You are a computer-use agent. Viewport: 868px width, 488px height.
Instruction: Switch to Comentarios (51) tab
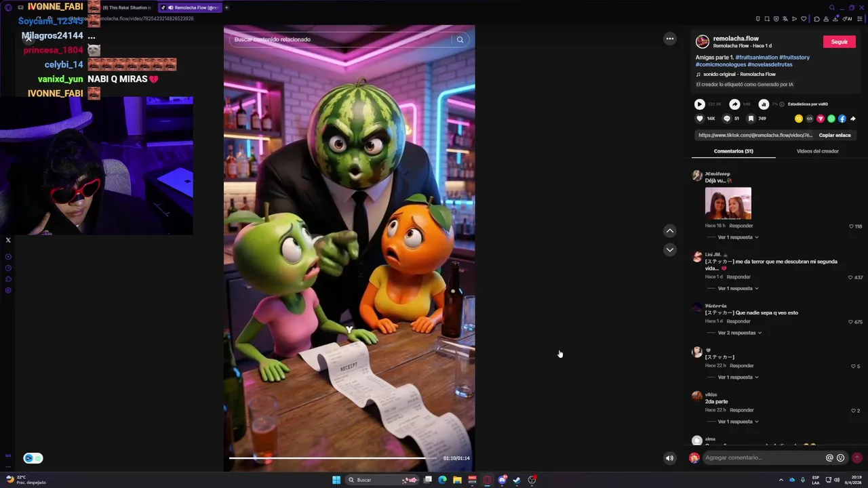coord(733,151)
